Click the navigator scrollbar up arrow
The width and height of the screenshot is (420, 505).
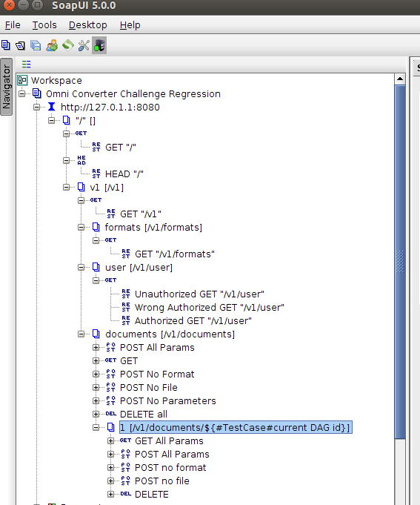tap(400, 79)
